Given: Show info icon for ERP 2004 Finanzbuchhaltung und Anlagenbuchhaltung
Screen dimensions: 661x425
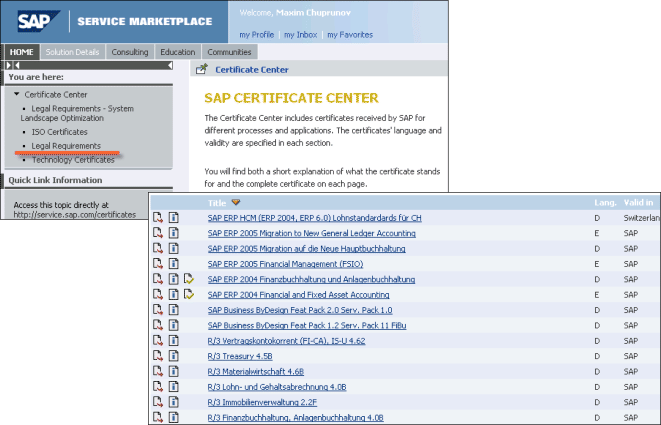Looking at the screenshot, I should [x=174, y=279].
